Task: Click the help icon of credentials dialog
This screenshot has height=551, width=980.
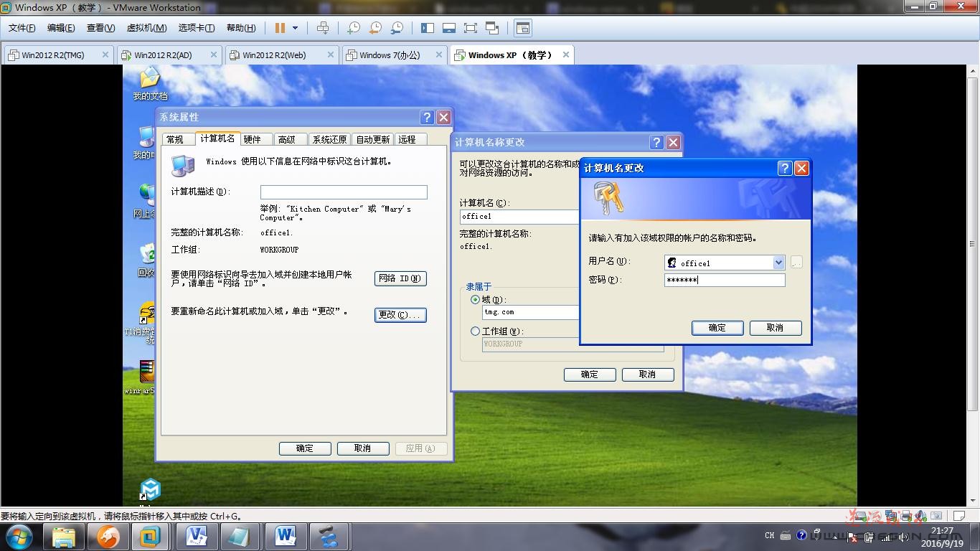Action: point(785,168)
